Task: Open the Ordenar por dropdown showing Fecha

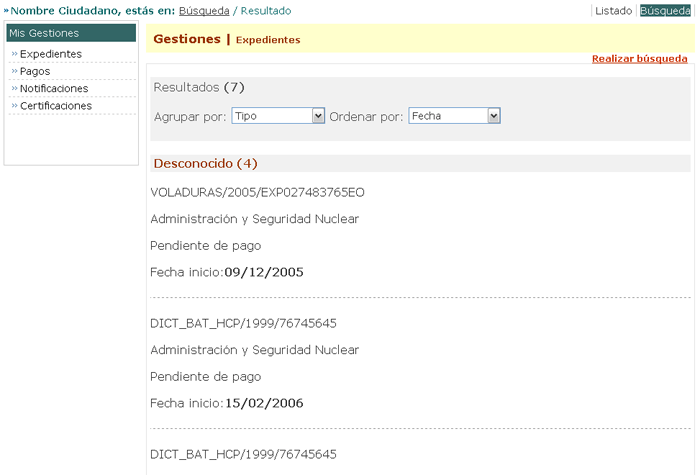Action: click(x=454, y=116)
